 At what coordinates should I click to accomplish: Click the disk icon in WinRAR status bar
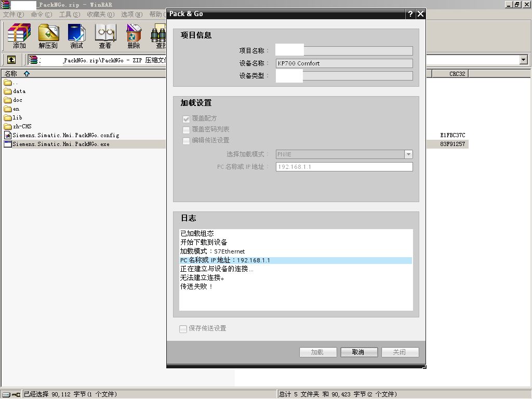coord(6,394)
